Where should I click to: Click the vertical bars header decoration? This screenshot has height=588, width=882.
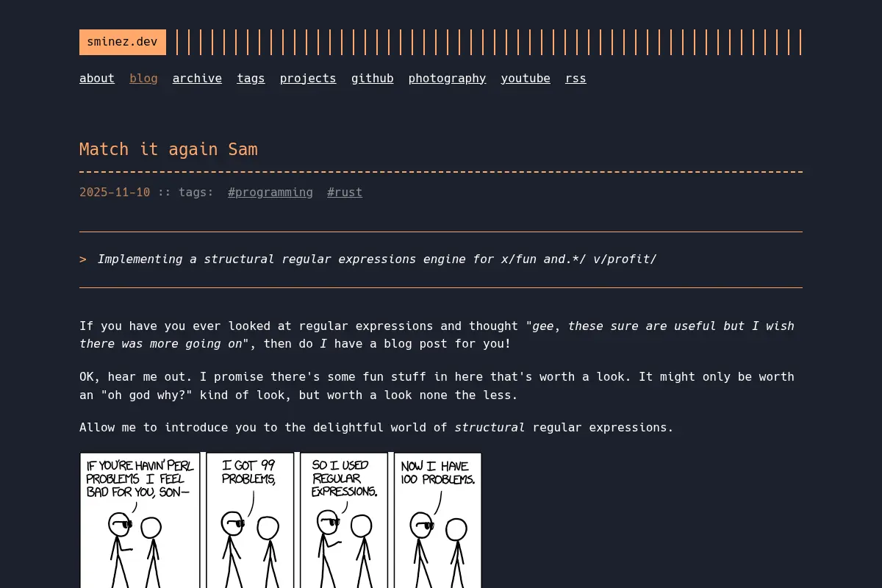[x=488, y=42]
